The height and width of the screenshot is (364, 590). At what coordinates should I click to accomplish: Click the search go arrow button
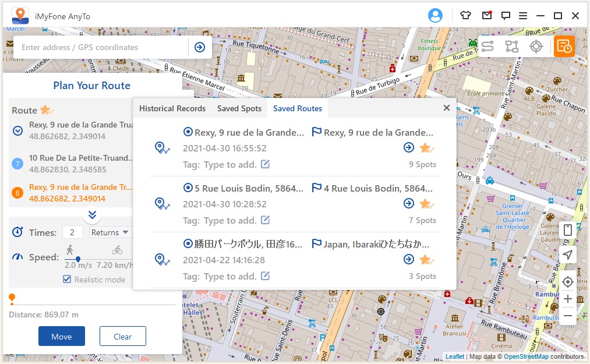coord(200,47)
